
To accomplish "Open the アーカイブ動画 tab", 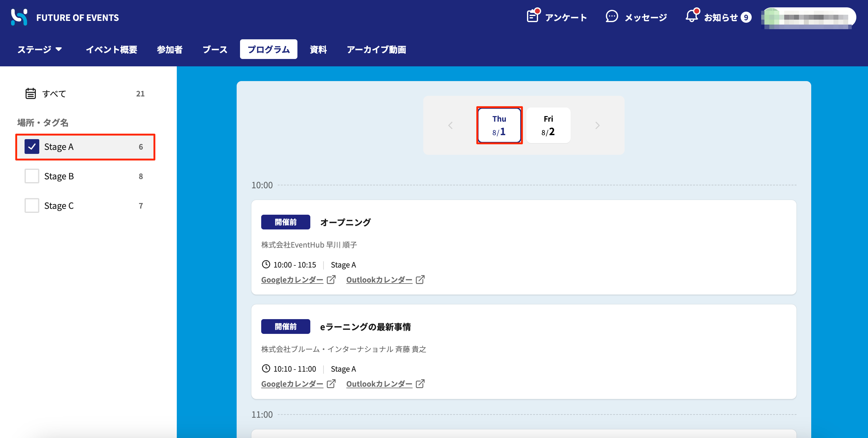I will click(376, 49).
